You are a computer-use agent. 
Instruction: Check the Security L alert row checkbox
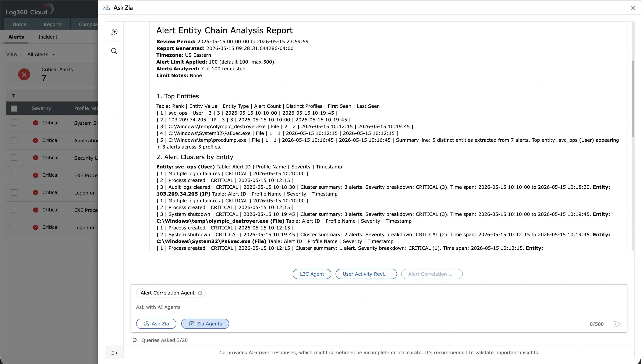point(14,158)
